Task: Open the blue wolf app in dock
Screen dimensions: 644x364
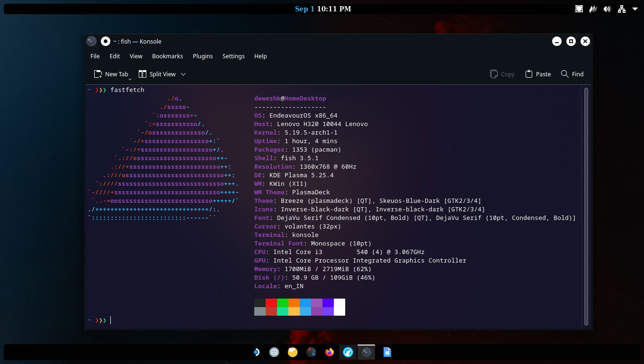Action: [348, 352]
